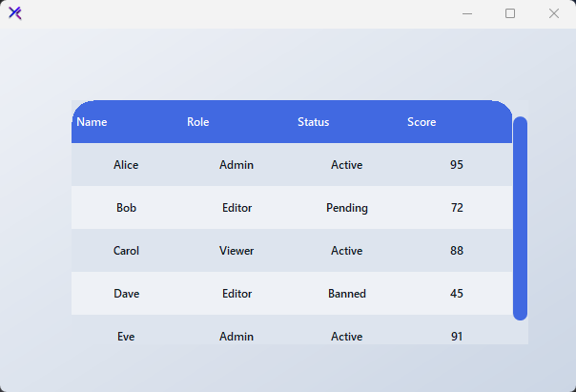Click the vertical scrollbar thumb

tap(520, 218)
